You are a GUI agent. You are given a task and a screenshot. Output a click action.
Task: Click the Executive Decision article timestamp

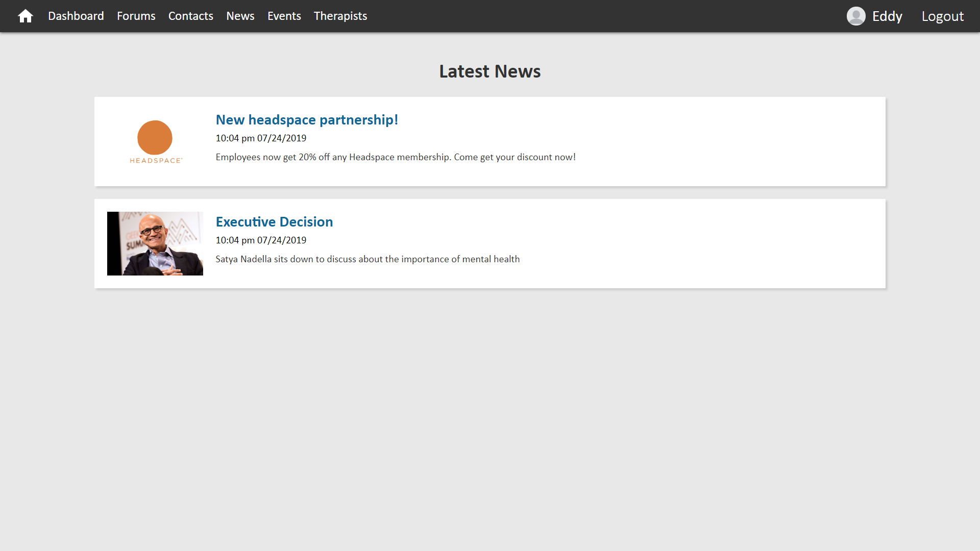coord(261,240)
